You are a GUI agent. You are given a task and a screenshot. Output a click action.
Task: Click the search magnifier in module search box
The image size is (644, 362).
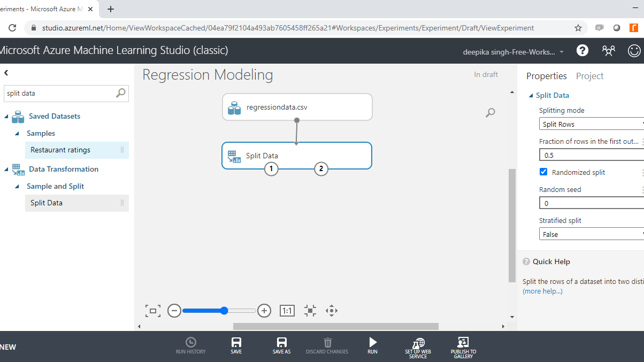[x=121, y=93]
